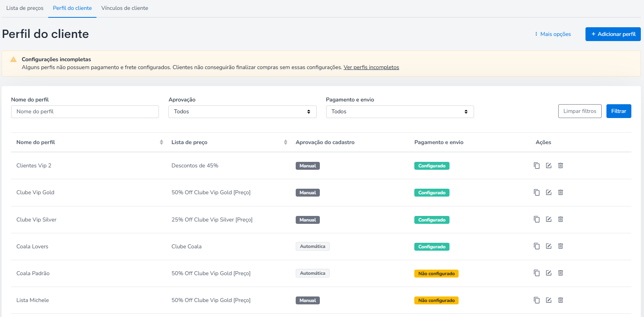Screen dimensions: 644x317
Task: Delete the Clube Vip Gold profile
Action: [561, 192]
